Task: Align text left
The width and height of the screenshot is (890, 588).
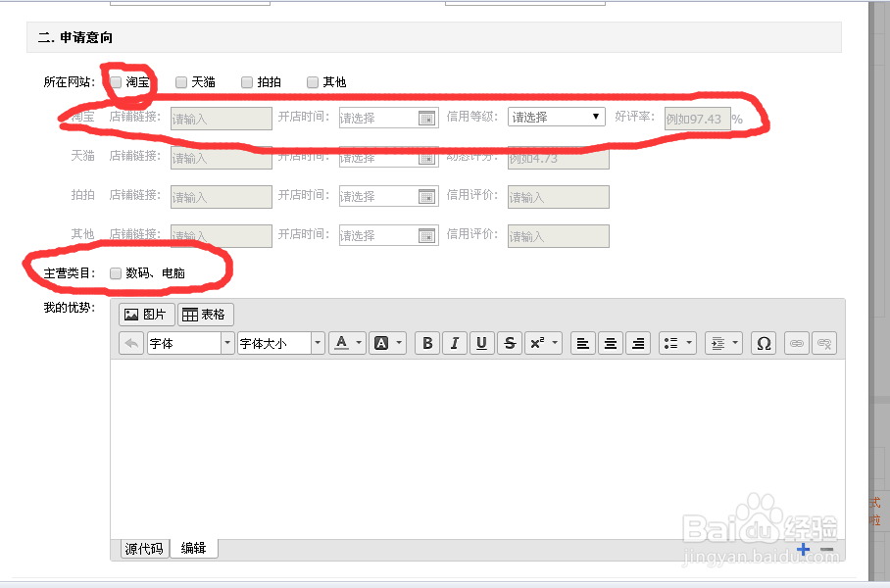Action: pos(583,343)
